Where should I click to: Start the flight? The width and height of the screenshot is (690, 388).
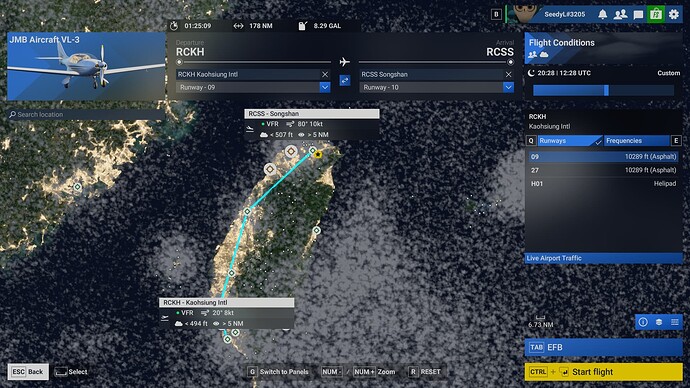603,372
